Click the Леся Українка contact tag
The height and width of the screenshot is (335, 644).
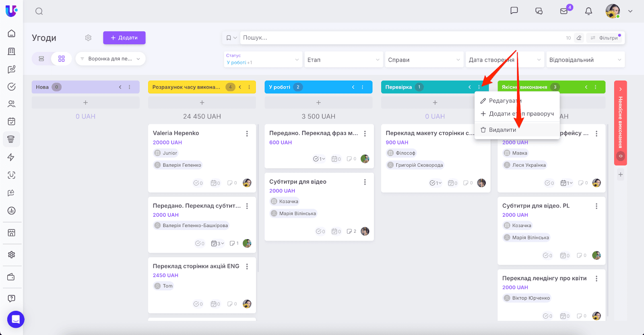click(x=525, y=165)
